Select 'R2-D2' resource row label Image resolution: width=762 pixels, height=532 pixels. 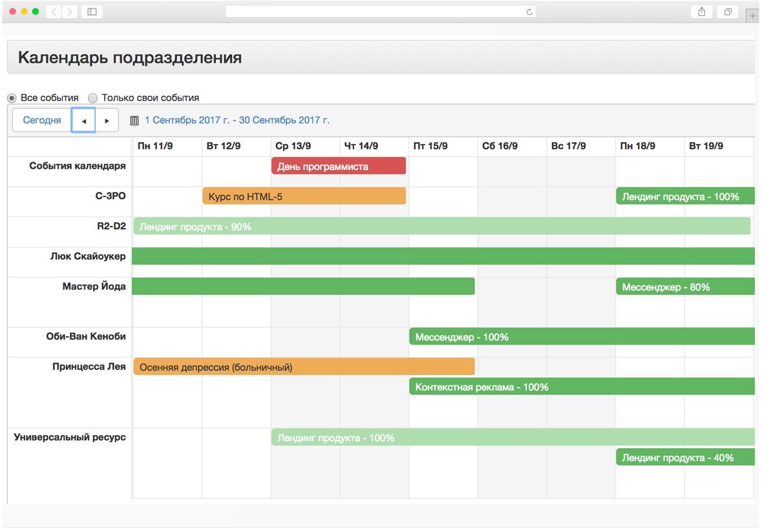coord(111,226)
